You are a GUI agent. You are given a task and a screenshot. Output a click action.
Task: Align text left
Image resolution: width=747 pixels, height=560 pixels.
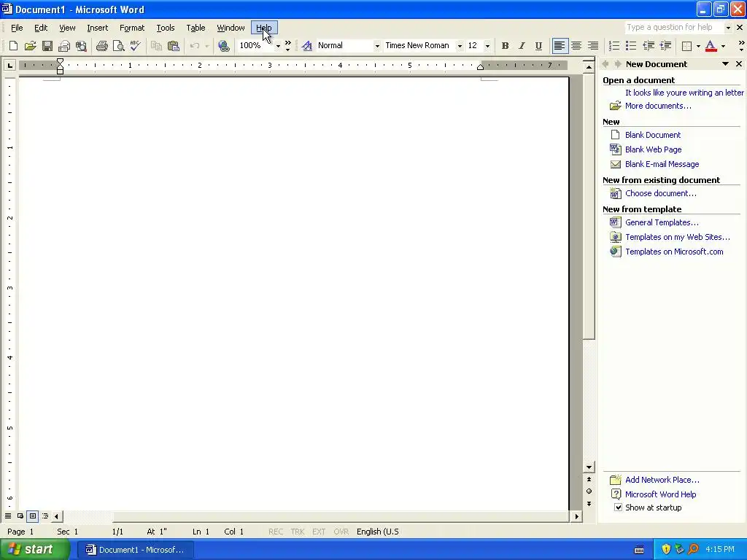(x=560, y=46)
